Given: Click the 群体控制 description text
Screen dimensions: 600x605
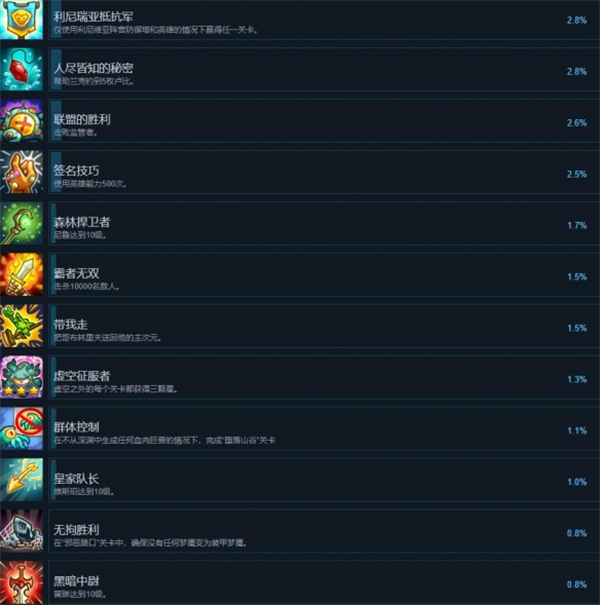Looking at the screenshot, I should coord(164,440).
